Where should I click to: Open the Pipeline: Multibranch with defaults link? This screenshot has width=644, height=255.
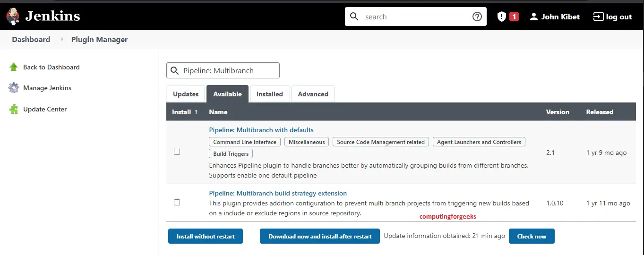coord(261,130)
